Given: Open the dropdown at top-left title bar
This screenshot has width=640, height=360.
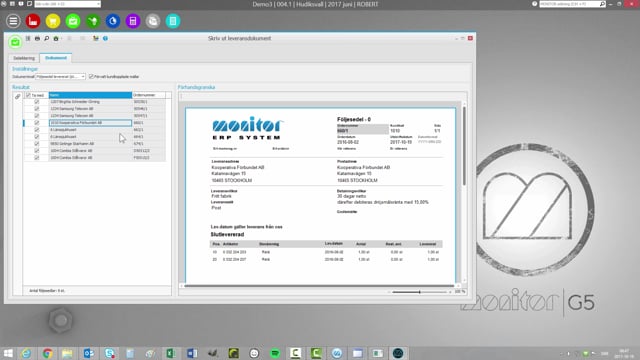Looking at the screenshot, I should pyautogui.click(x=67, y=4).
